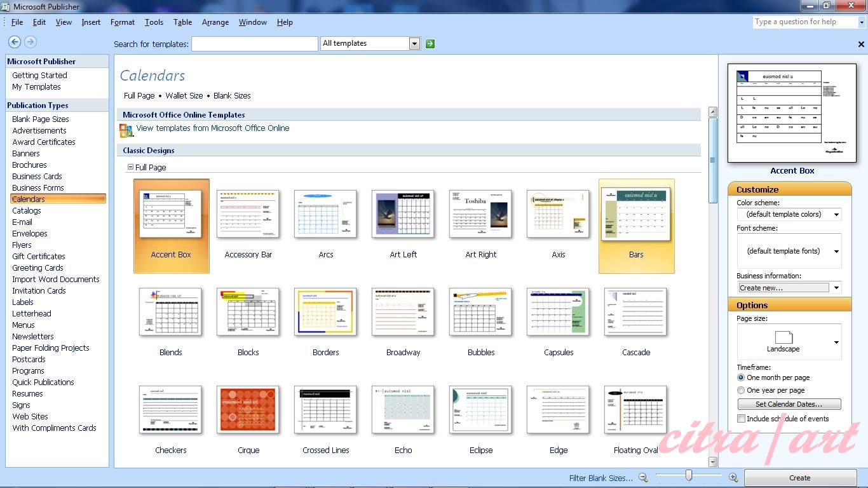Open the Font scheme dropdown

point(836,251)
